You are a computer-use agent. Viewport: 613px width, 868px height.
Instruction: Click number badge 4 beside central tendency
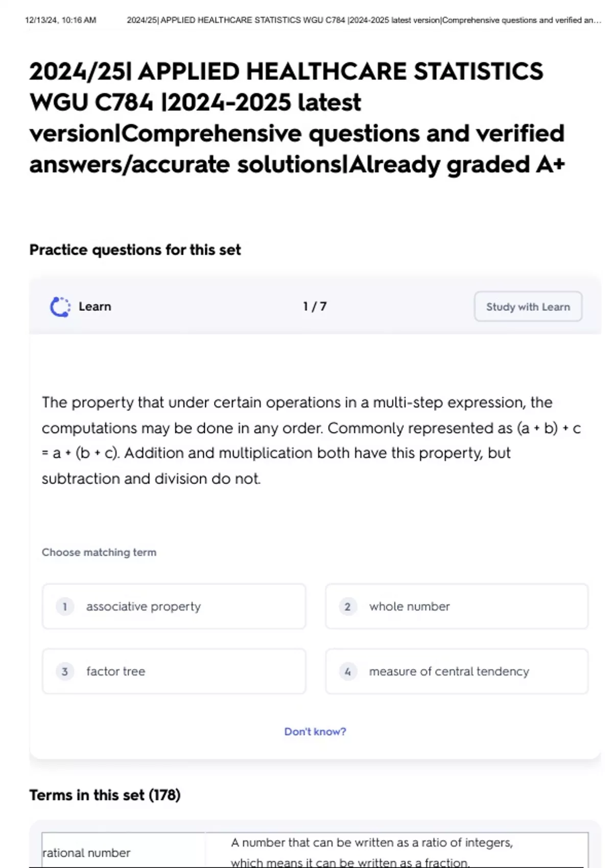348,671
